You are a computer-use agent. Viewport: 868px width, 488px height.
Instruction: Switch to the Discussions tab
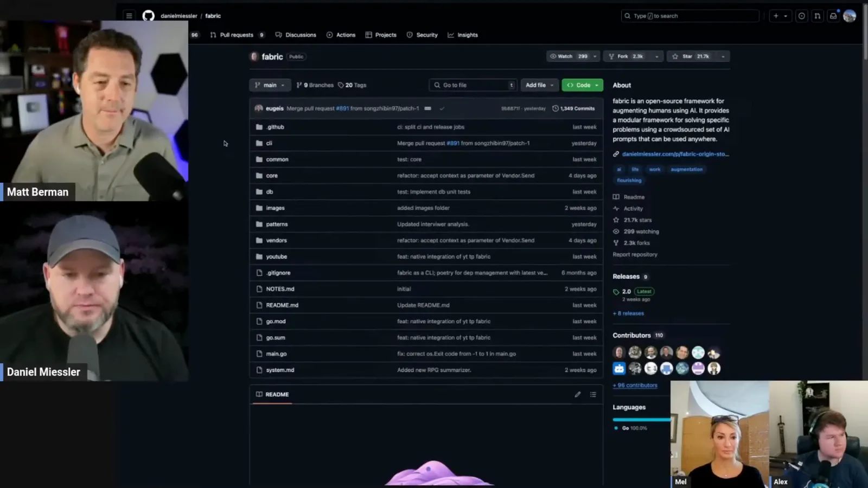[x=296, y=35]
